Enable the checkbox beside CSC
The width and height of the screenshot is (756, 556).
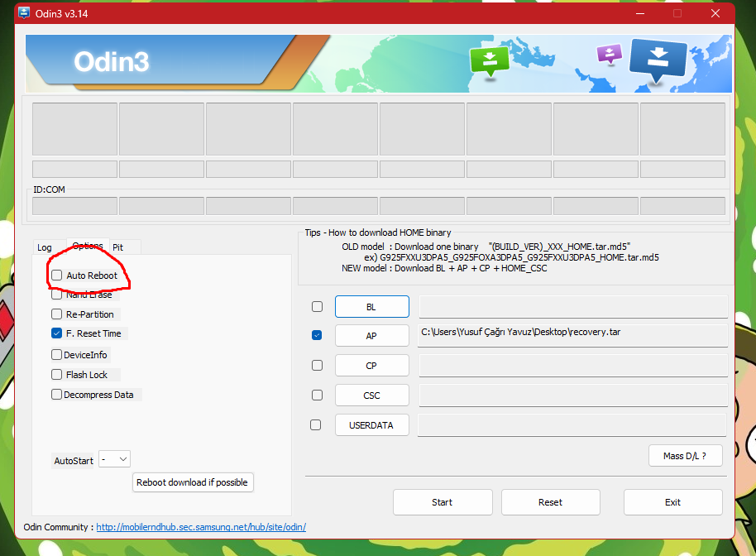point(318,395)
